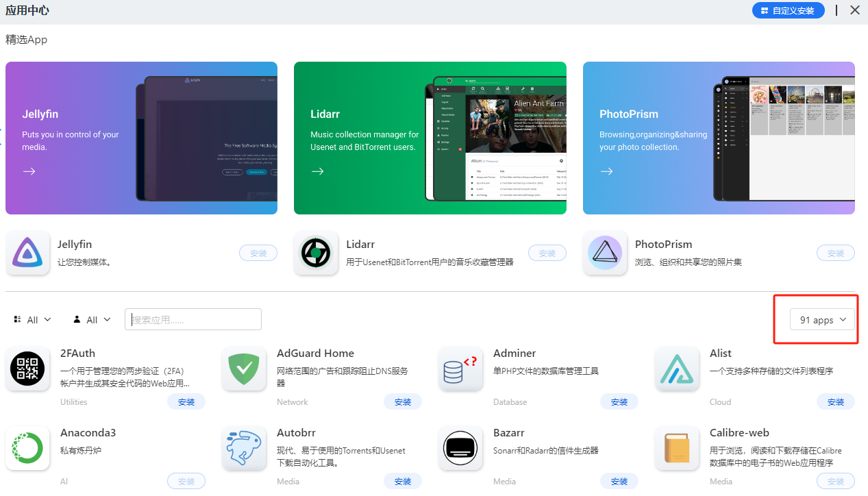The height and width of the screenshot is (496, 868).
Task: Open the Autobrr rabbit icon
Action: pos(244,448)
